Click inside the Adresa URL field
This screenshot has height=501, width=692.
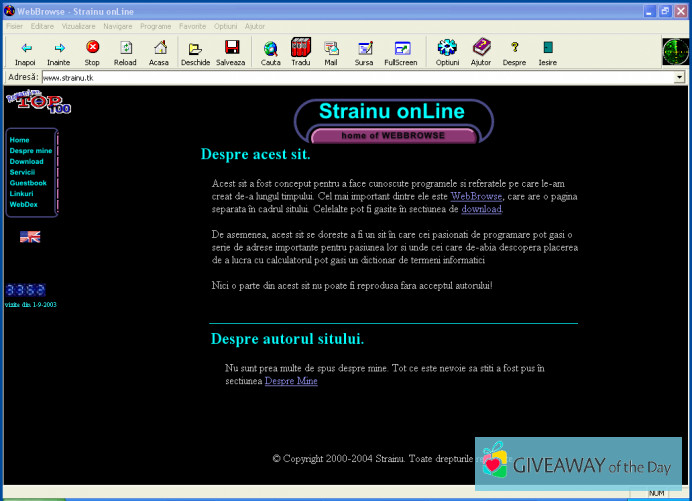click(x=350, y=77)
